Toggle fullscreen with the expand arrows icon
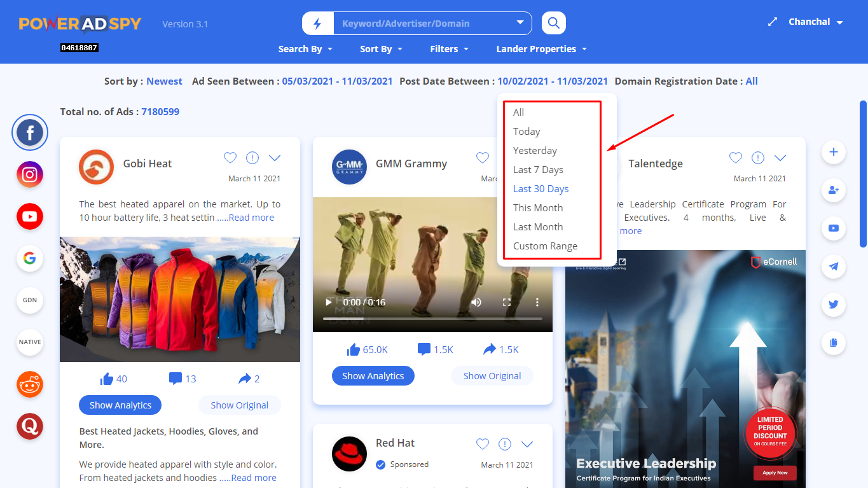The width and height of the screenshot is (868, 488). (x=773, y=22)
